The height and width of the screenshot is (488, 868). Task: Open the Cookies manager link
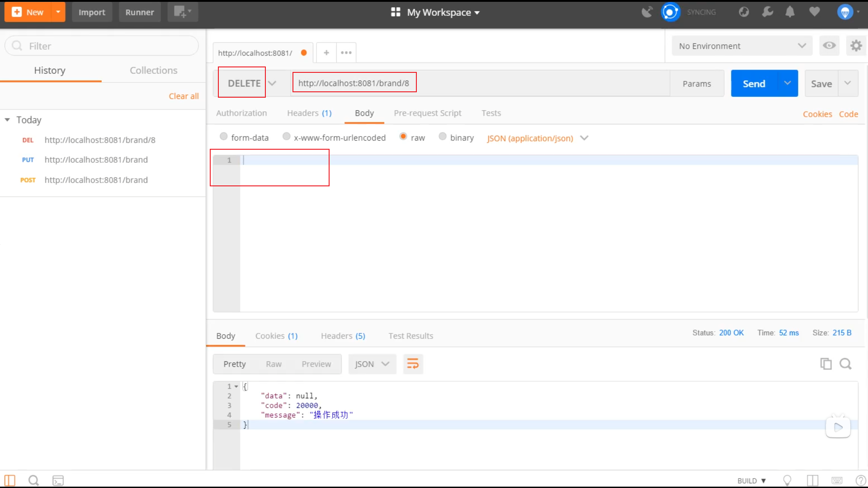[x=817, y=114]
